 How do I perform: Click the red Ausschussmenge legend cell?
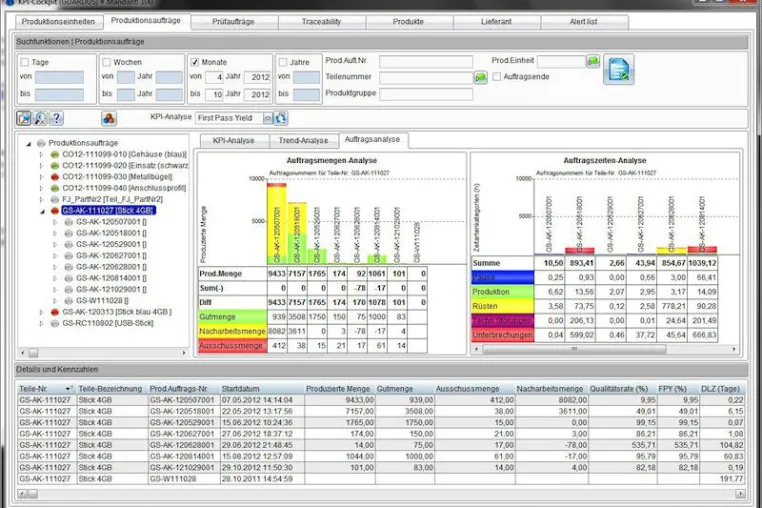[x=232, y=346]
